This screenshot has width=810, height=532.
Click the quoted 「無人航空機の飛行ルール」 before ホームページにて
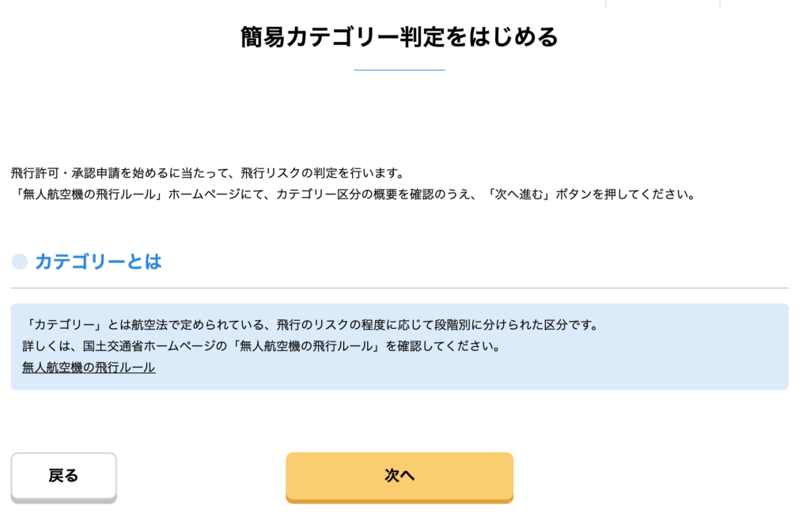86,194
